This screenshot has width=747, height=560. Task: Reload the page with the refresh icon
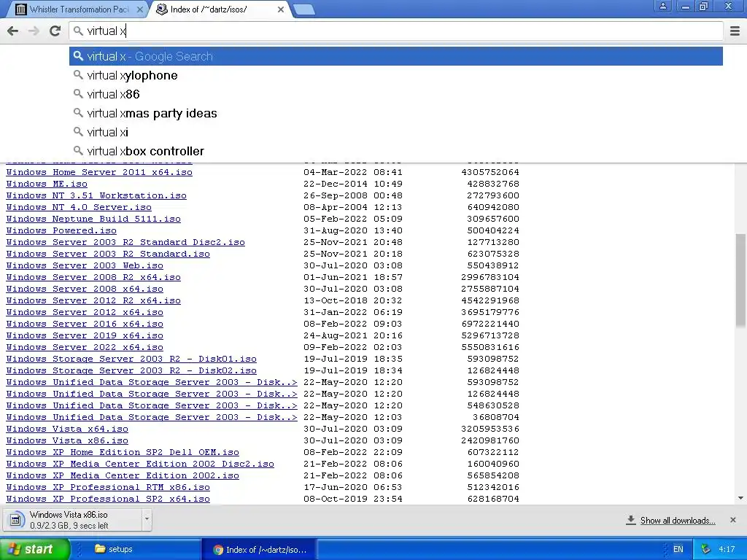pos(55,31)
